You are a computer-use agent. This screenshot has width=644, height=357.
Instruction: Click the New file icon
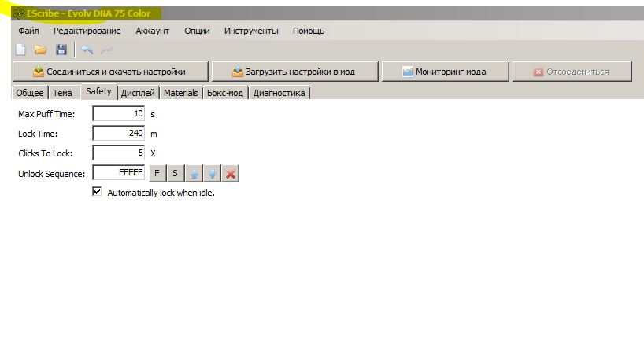(20, 50)
